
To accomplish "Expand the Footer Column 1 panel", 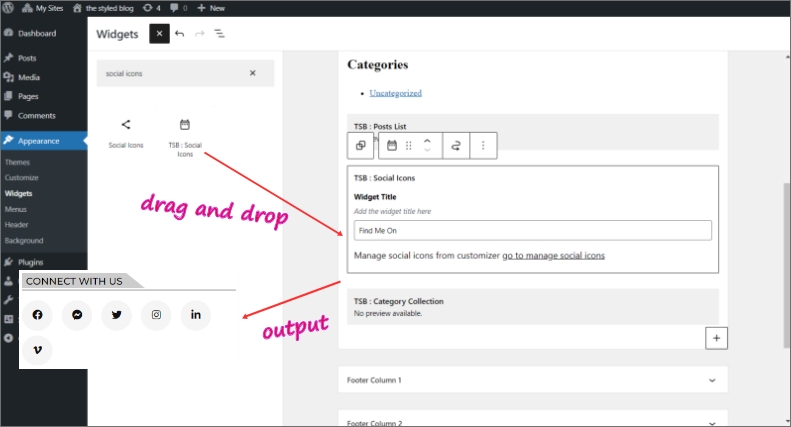I will tap(711, 380).
